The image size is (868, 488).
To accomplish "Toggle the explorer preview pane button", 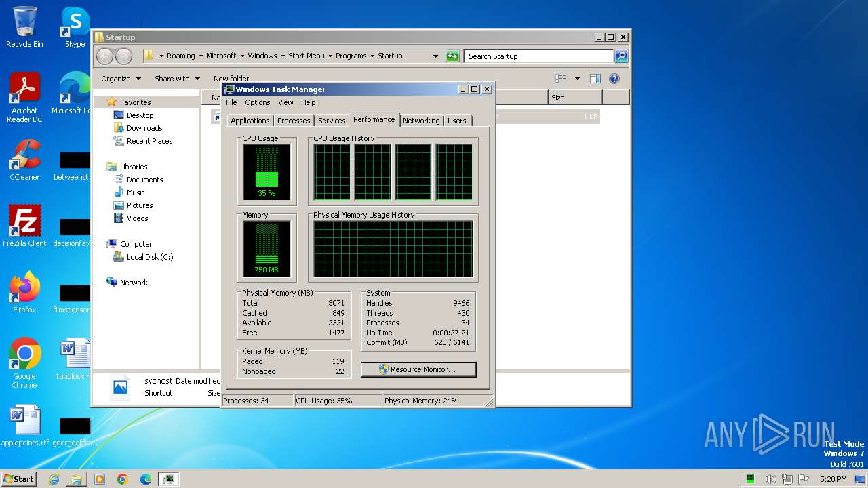I will 595,79.
